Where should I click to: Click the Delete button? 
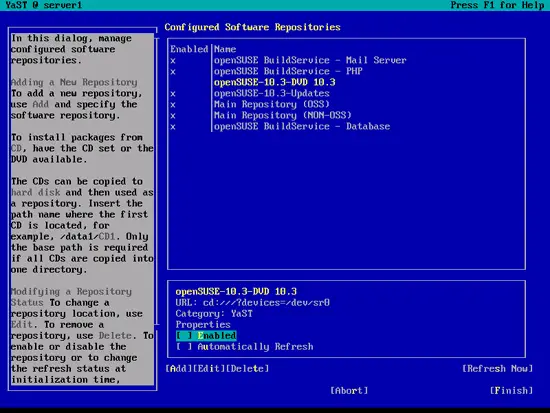[x=247, y=369]
